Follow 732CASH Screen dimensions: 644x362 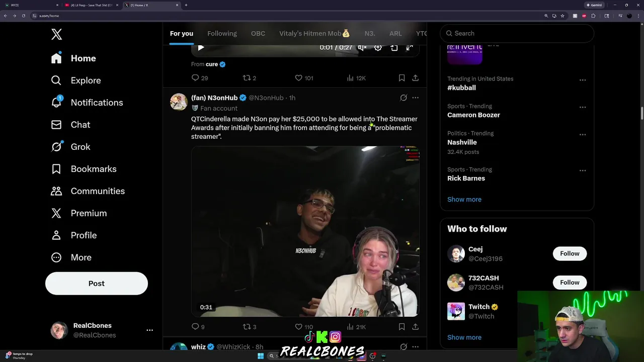(x=570, y=282)
